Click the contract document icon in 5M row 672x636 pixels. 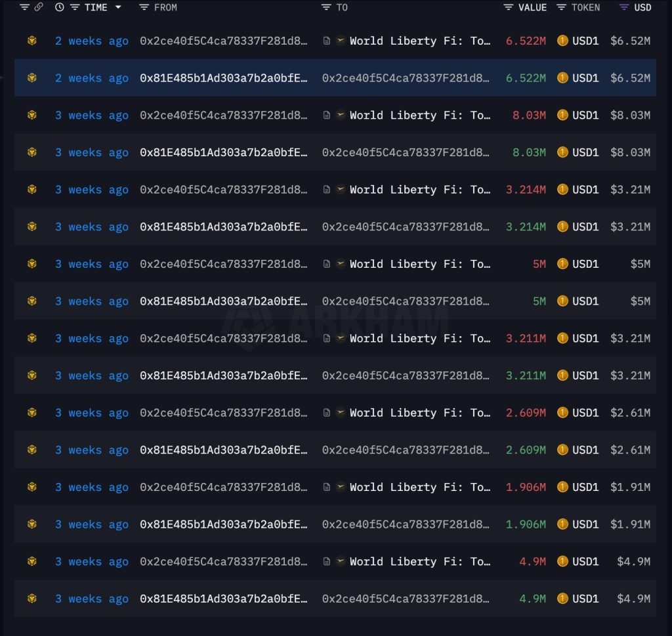point(327,264)
